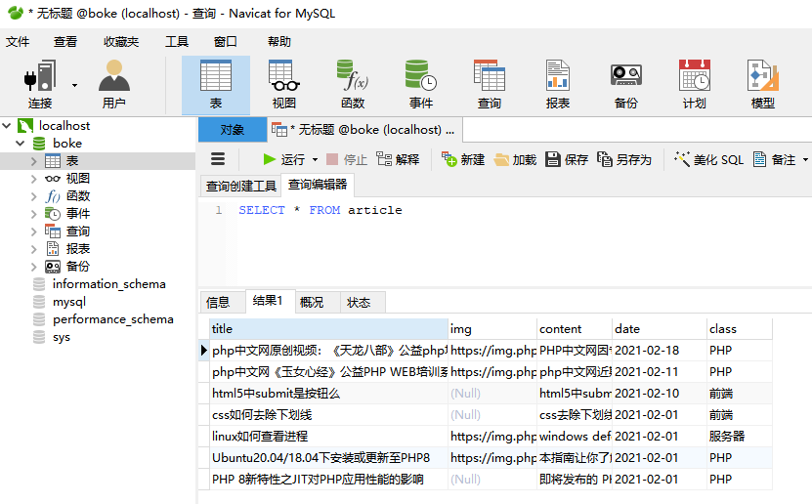Open the 查询 query toolbar button
Viewport: 812px width, 504px height.
click(490, 85)
